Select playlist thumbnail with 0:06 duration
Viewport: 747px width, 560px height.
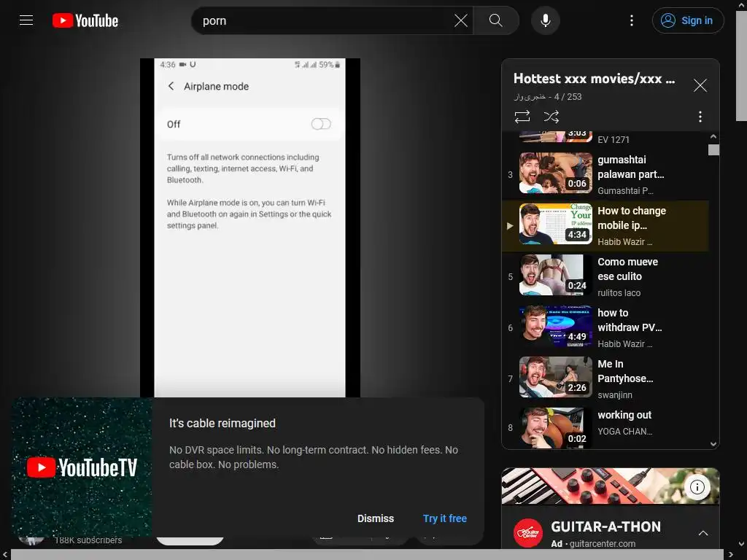555,173
